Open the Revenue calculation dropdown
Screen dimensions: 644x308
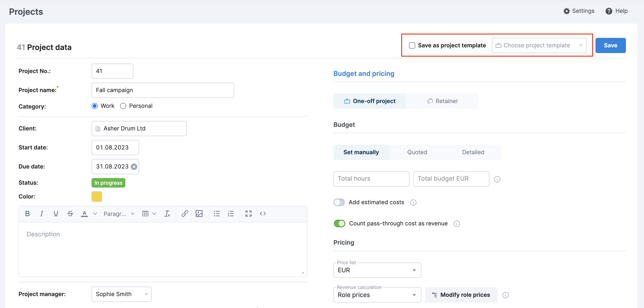pos(415,295)
